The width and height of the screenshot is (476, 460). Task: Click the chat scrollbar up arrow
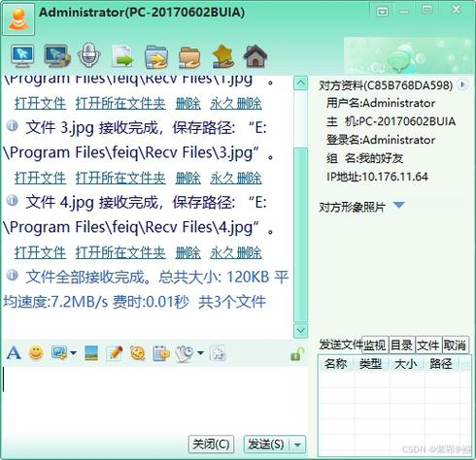(300, 83)
